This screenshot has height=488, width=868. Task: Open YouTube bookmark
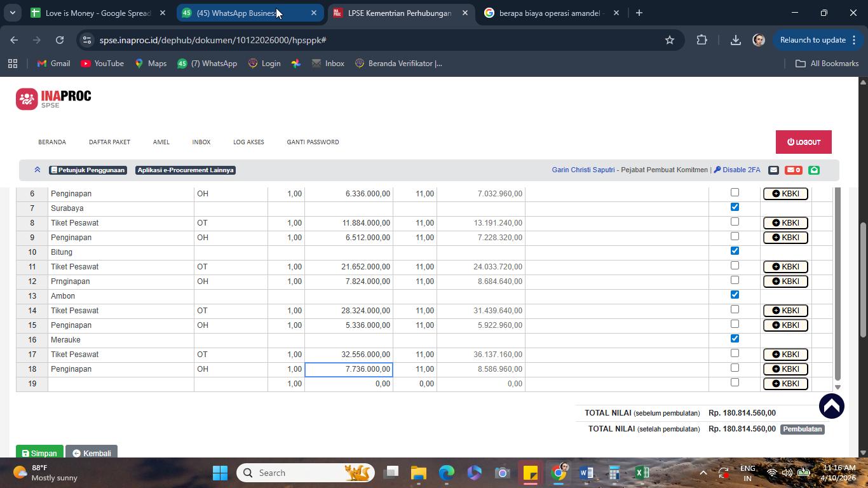[102, 64]
